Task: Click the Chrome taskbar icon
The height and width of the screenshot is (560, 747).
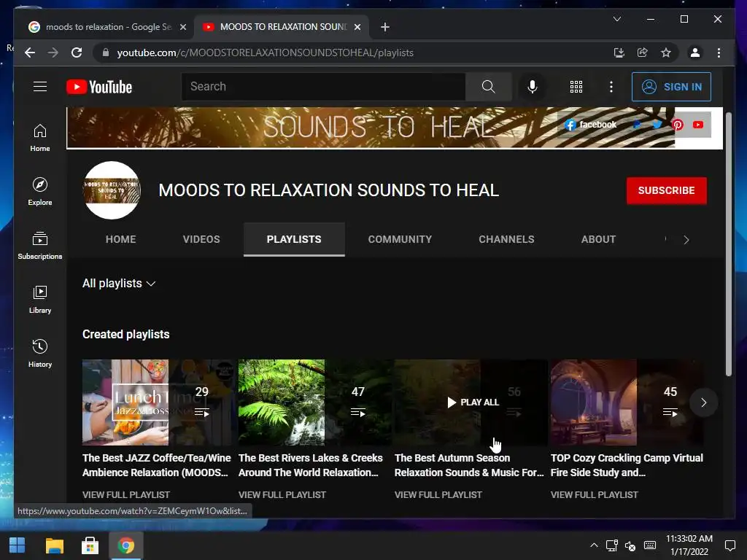Action: click(x=125, y=545)
